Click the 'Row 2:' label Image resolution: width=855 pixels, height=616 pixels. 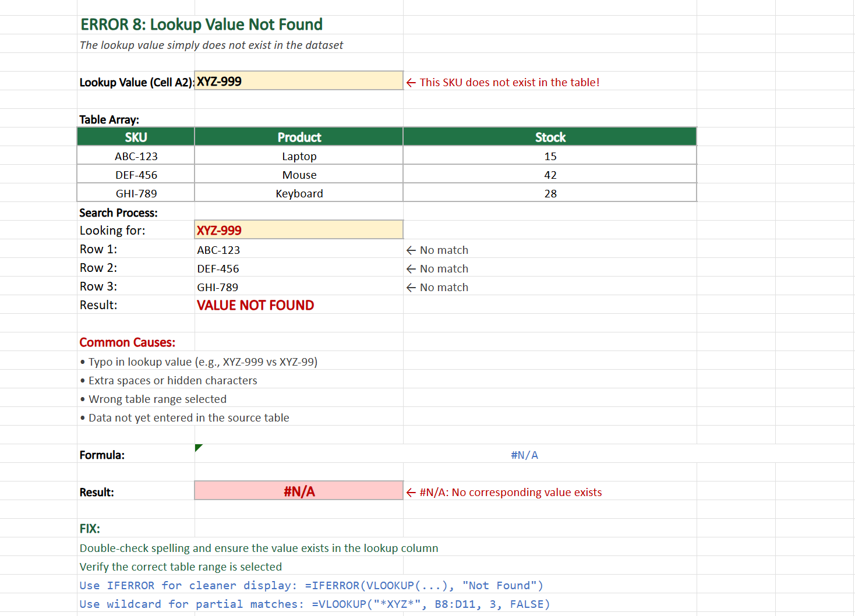(x=98, y=268)
